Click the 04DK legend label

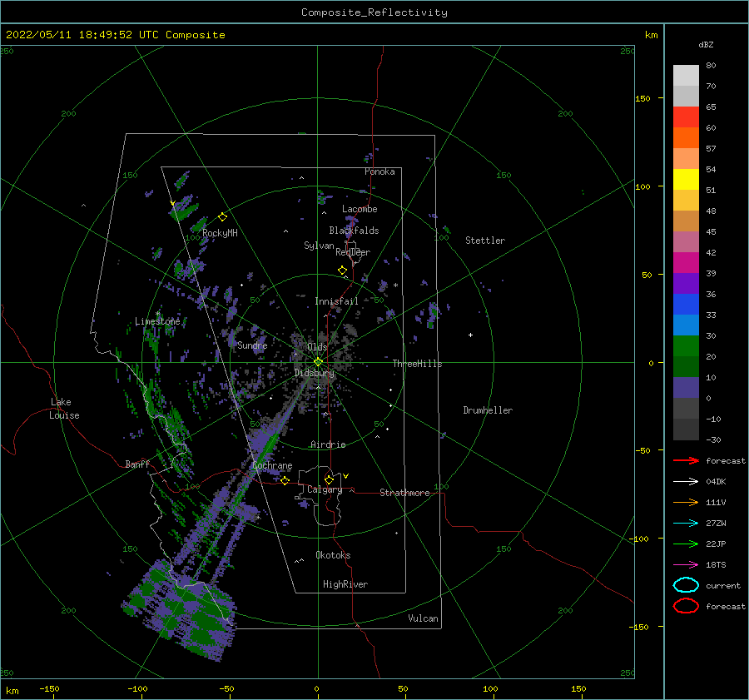pos(716,482)
